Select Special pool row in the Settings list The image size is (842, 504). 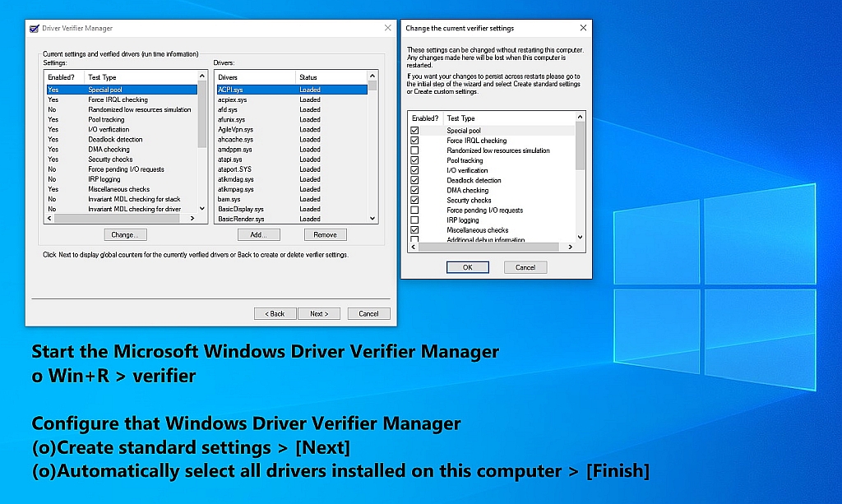pyautogui.click(x=122, y=90)
